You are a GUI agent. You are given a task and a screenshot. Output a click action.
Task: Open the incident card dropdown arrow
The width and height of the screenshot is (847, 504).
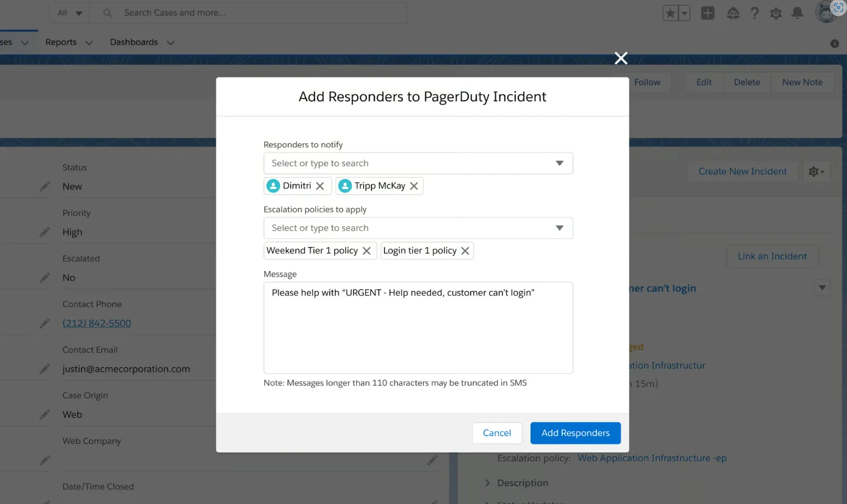pos(822,287)
